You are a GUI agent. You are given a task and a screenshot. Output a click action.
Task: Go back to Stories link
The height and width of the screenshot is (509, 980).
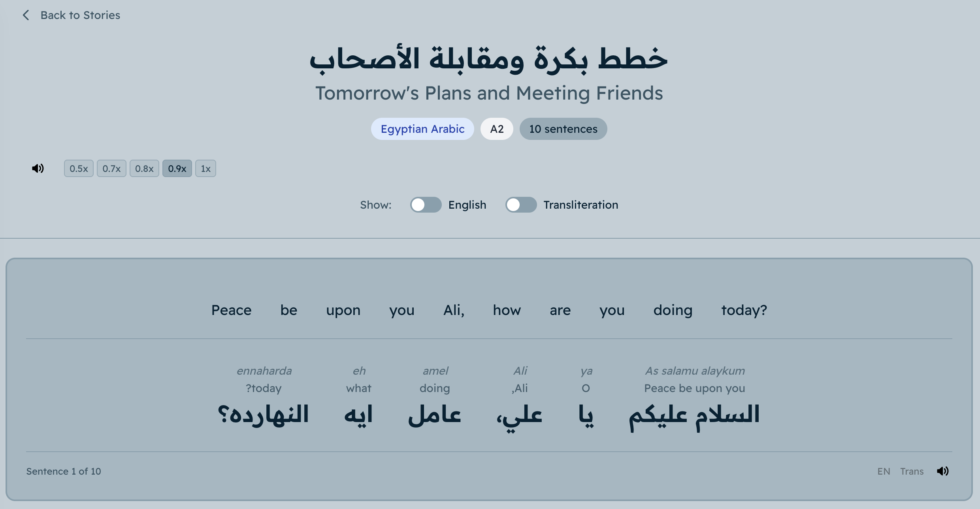(x=80, y=15)
